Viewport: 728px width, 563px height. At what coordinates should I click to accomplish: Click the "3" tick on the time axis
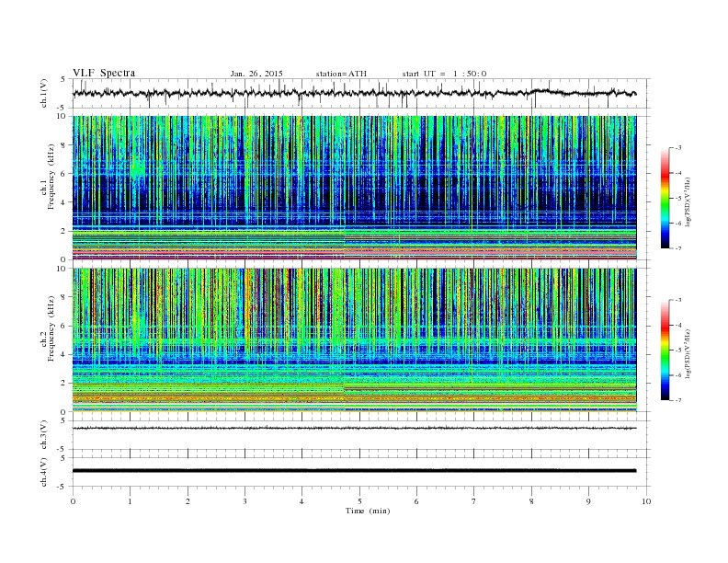pos(245,501)
